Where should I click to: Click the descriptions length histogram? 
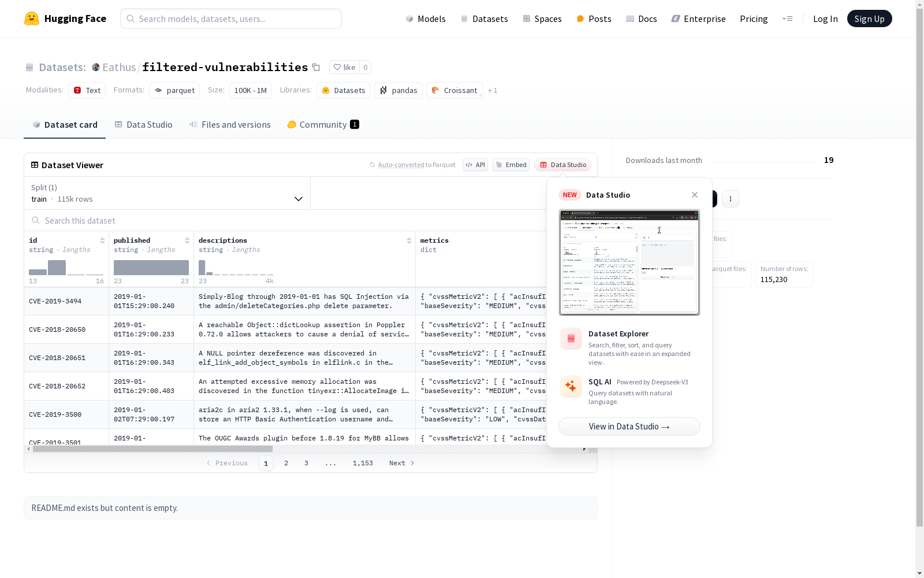coord(236,268)
